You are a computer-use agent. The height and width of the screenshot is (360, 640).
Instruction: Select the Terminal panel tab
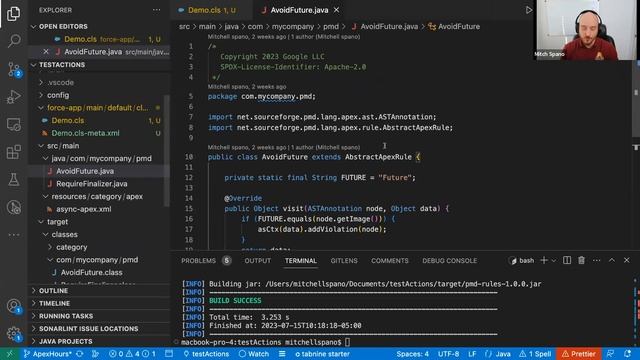click(300, 260)
